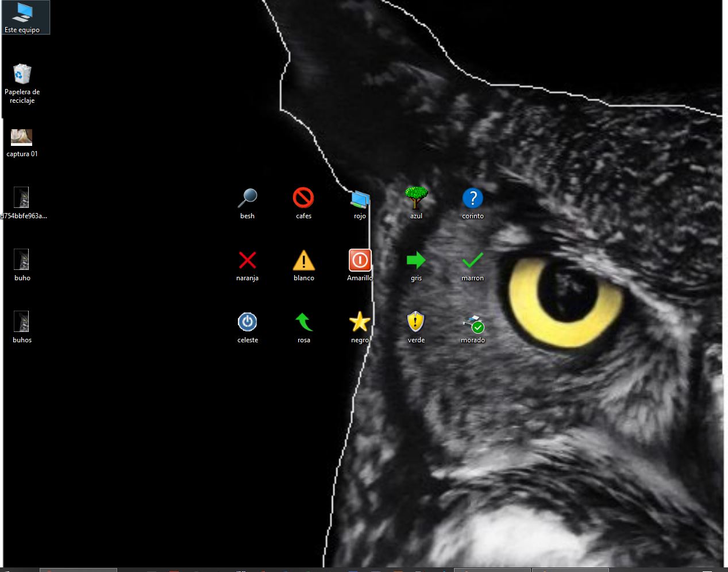Select the yellow warning triangle labeled blanco
The height and width of the screenshot is (572, 728).
pyautogui.click(x=303, y=260)
